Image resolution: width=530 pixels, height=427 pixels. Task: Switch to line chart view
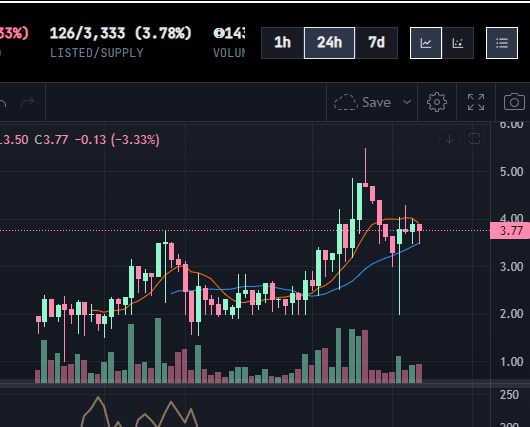[426, 43]
